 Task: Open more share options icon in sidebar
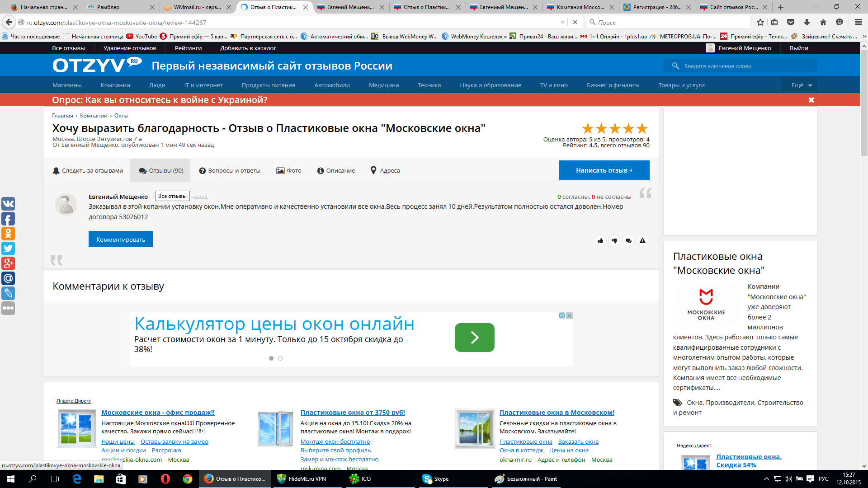coord(8,308)
